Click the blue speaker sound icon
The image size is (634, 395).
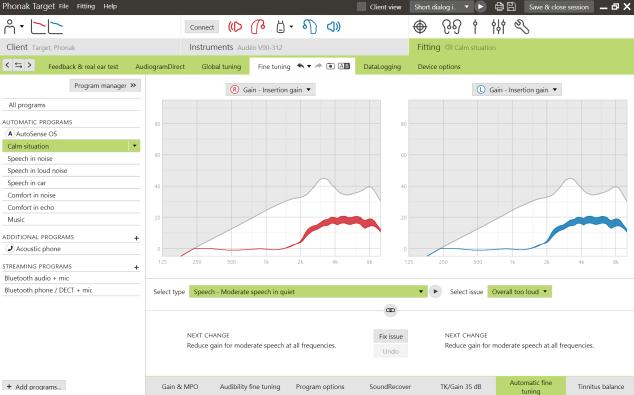[x=334, y=27]
